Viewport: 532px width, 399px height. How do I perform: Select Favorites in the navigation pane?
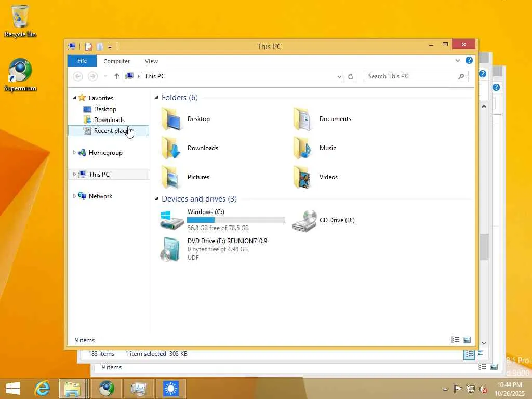click(101, 98)
